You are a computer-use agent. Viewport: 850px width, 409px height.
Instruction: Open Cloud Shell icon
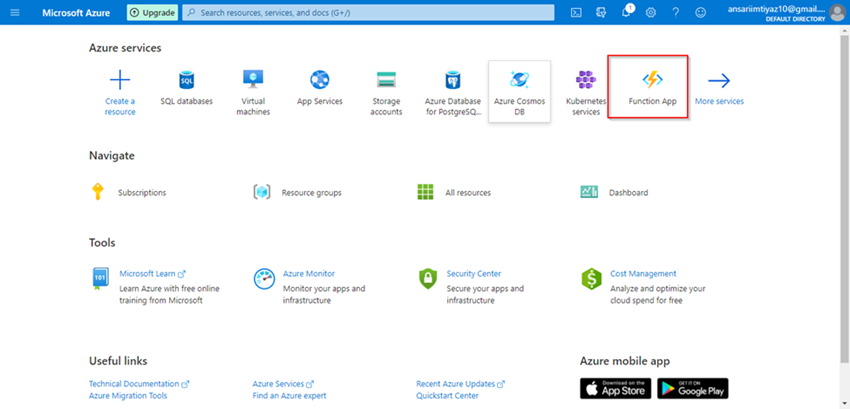click(576, 12)
